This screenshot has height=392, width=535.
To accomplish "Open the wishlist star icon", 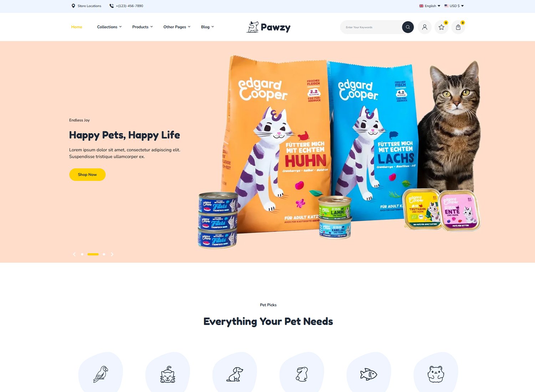I will 441,27.
